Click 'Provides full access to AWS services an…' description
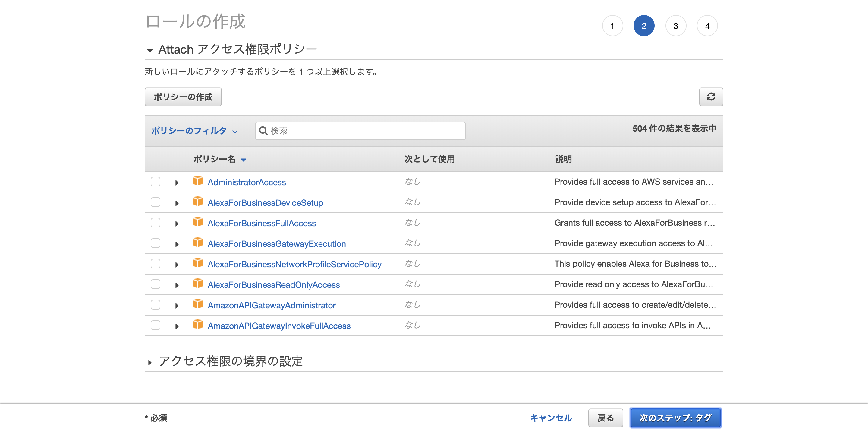 [x=634, y=182]
